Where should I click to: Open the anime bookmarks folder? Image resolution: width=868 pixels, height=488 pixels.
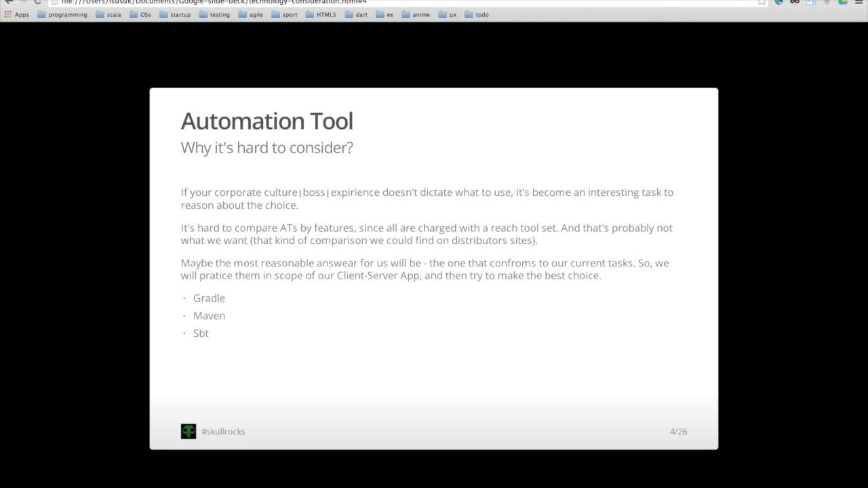416,14
